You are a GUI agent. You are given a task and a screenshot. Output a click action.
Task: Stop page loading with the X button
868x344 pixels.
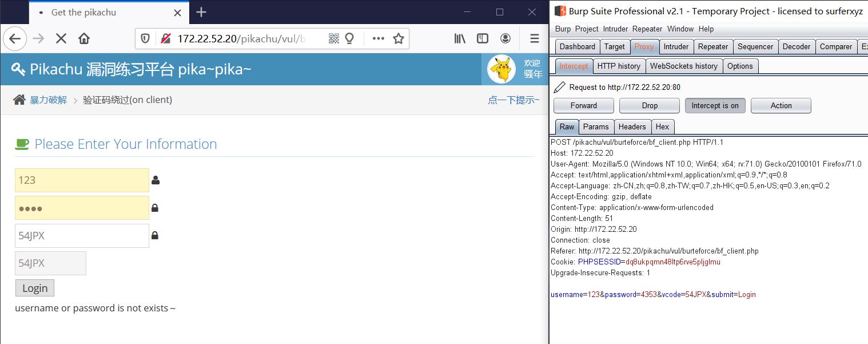pyautogui.click(x=61, y=39)
